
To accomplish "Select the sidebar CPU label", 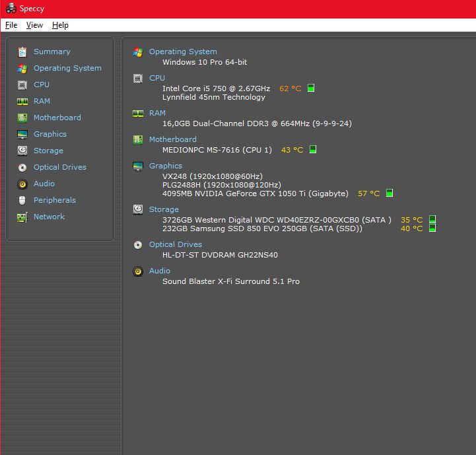I will 42,85.
